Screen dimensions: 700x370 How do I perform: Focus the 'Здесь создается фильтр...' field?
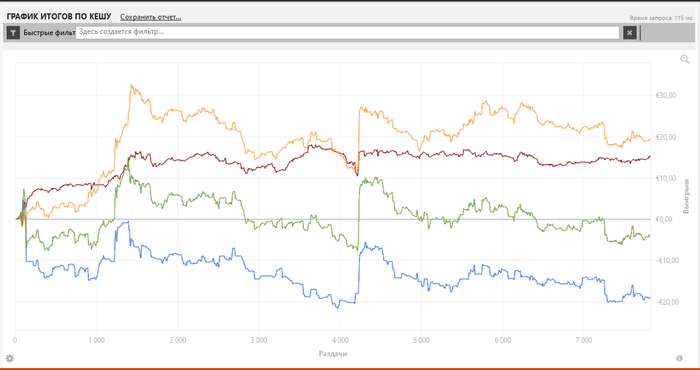pyautogui.click(x=347, y=33)
